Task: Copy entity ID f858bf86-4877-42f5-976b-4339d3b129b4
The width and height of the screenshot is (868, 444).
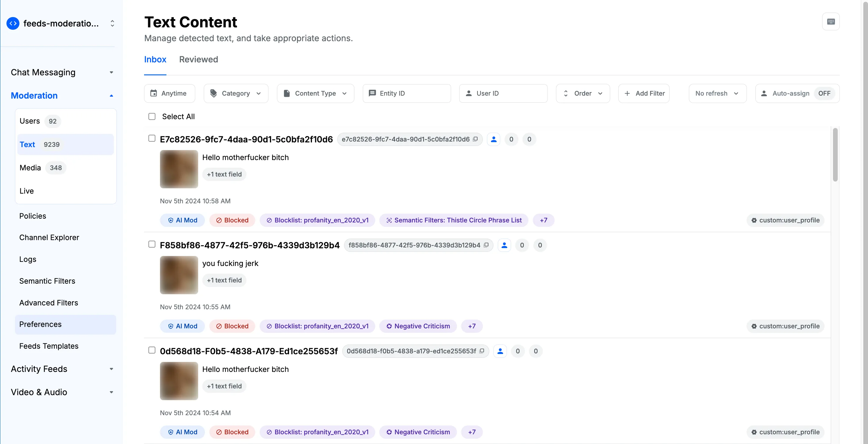Action: click(486, 245)
